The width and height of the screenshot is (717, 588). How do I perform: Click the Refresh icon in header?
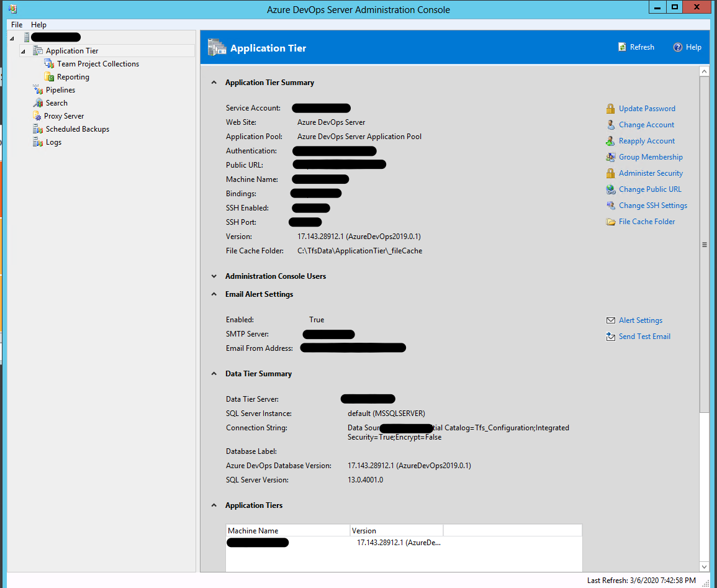point(622,47)
